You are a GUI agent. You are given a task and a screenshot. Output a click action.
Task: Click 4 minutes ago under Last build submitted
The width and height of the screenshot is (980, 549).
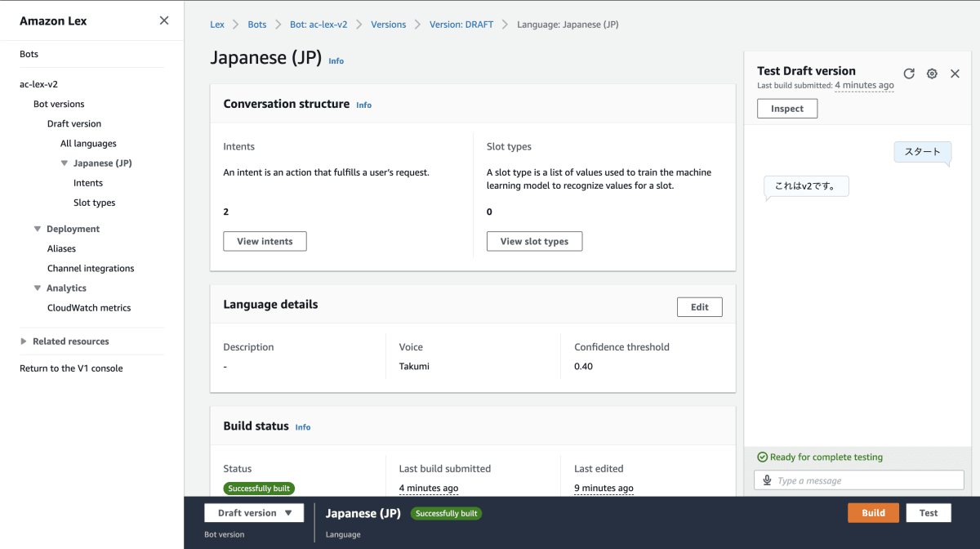[429, 489]
